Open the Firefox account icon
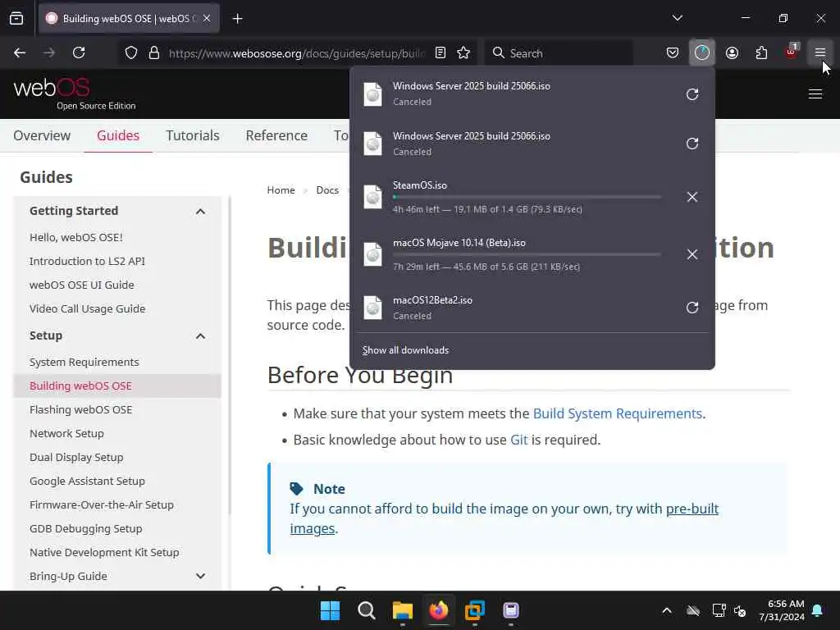The width and height of the screenshot is (840, 630). coord(732,52)
